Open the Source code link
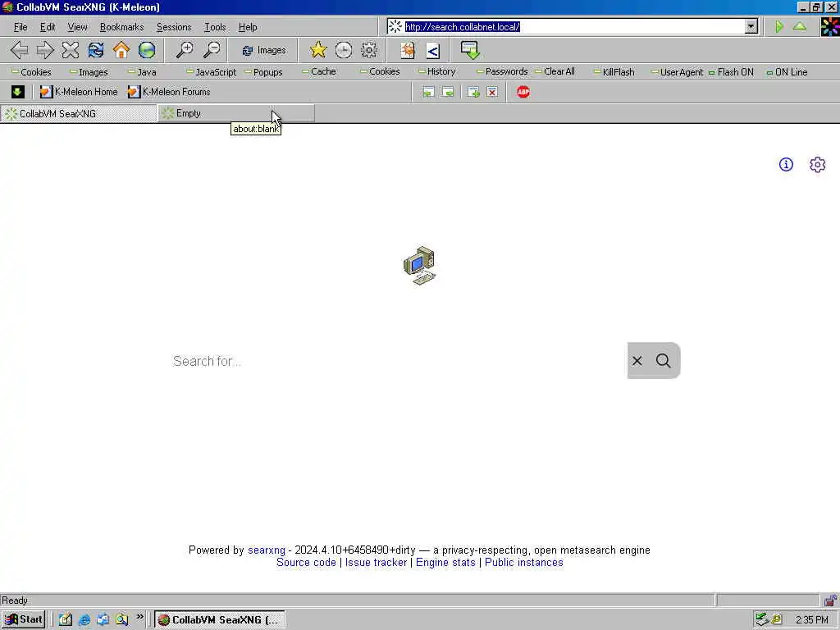The height and width of the screenshot is (630, 840). click(x=306, y=563)
